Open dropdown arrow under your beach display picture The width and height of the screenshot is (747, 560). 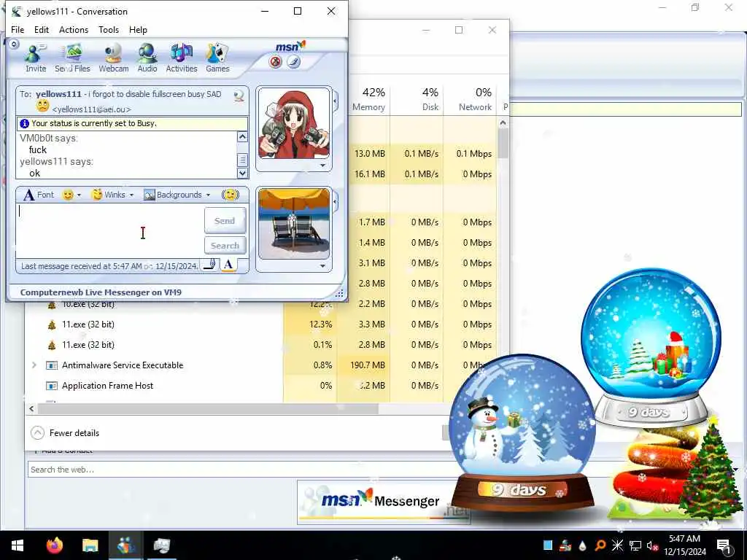[323, 266]
